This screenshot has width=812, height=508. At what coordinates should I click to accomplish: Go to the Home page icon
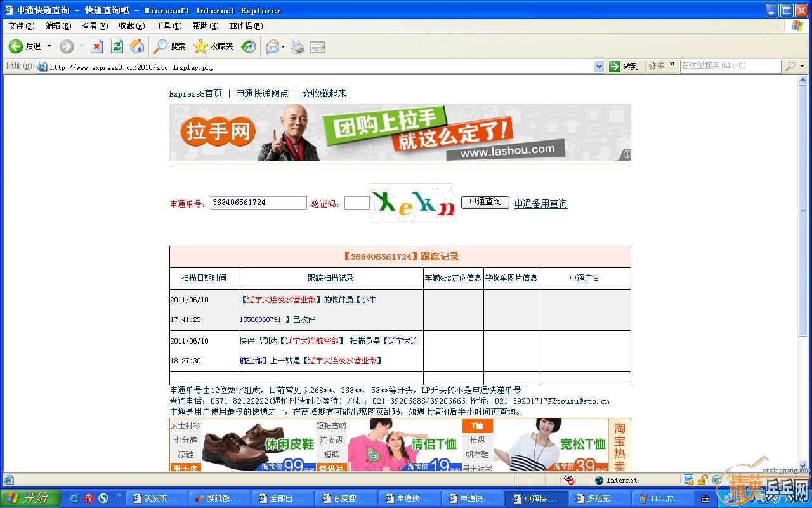click(137, 46)
